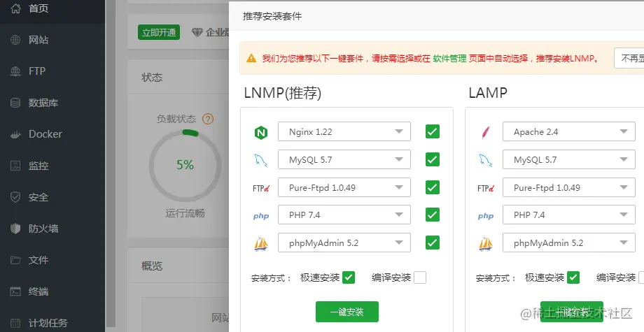Click the 运行流畅 status text
Image resolution: width=644 pixels, height=332 pixels.
(185, 213)
